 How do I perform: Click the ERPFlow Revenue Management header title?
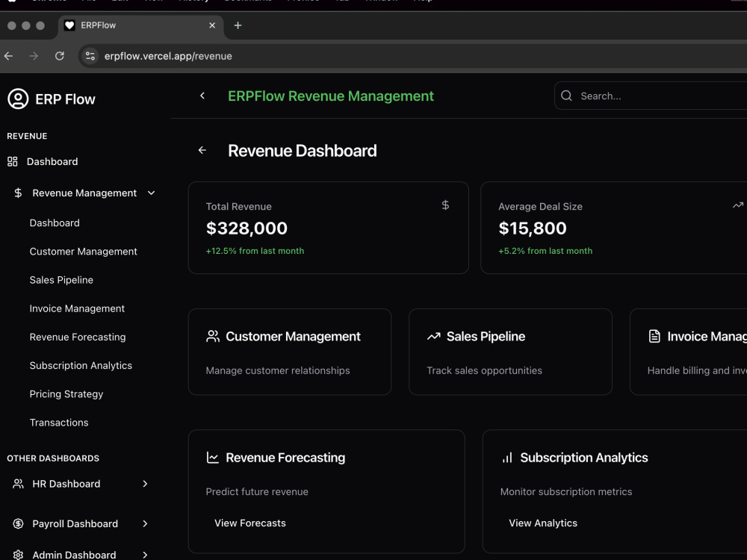331,96
